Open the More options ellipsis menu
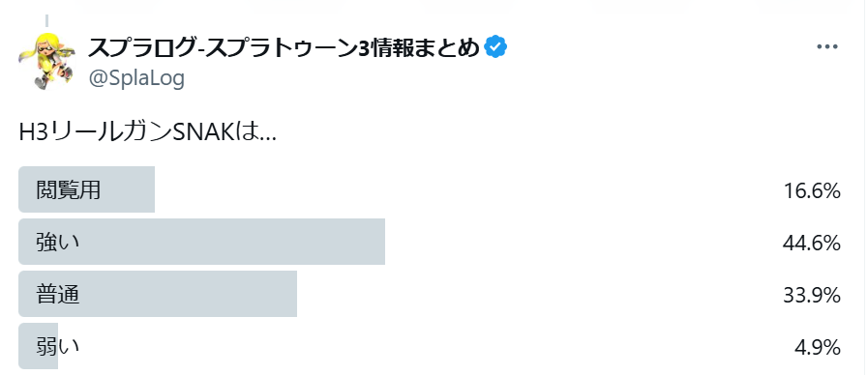This screenshot has width=868, height=375. click(x=827, y=47)
